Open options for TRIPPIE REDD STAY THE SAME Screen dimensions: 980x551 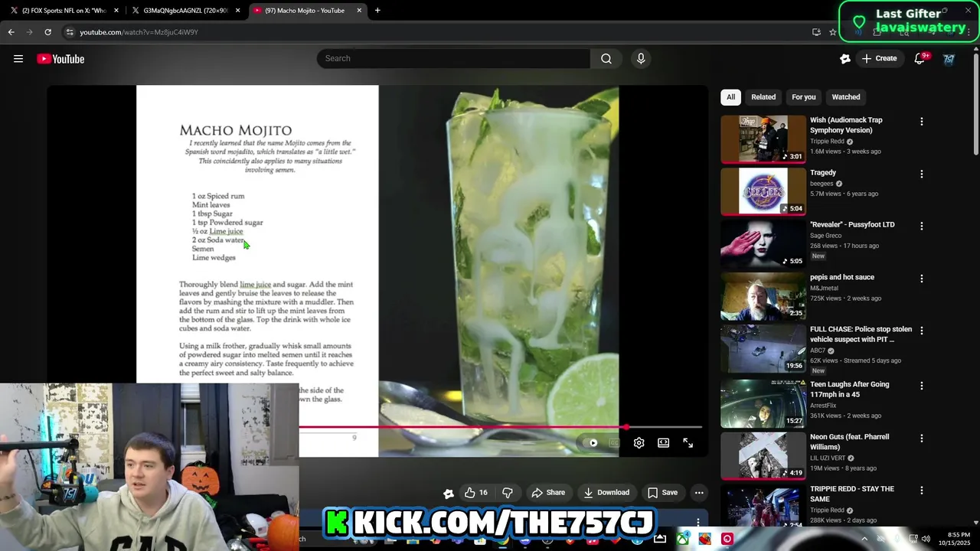[922, 490]
